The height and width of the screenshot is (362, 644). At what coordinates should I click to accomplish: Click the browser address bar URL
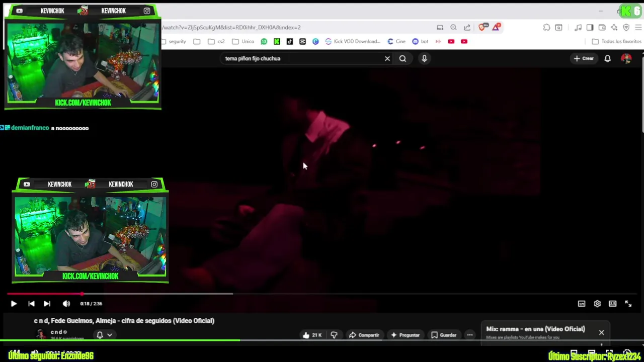[231, 28]
